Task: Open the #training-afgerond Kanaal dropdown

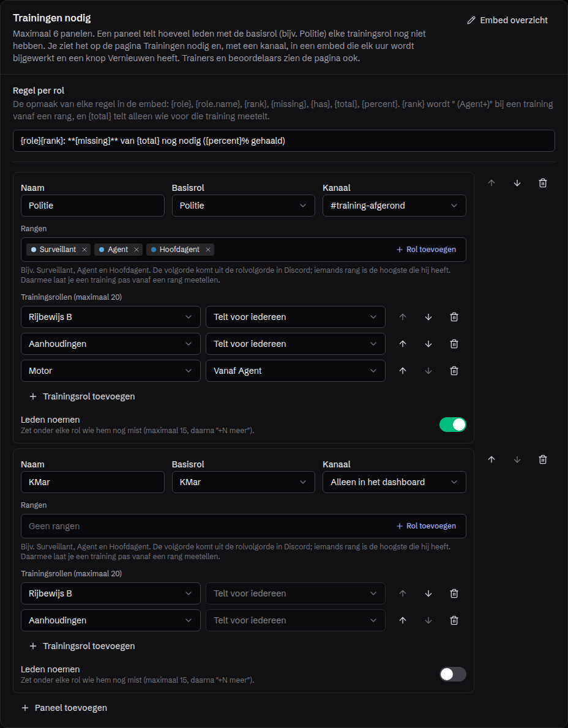Action: (394, 206)
